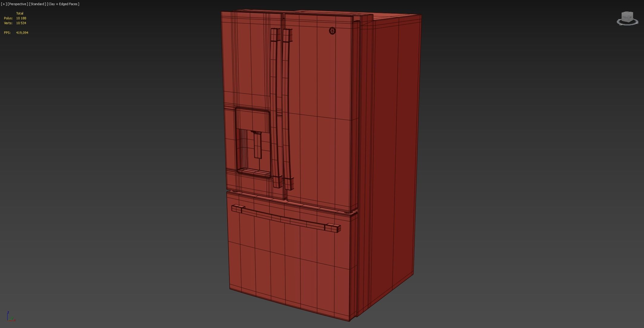Screen dimensions: 644x328
Task: Open the [+] viewport general menu
Action: point(4,4)
